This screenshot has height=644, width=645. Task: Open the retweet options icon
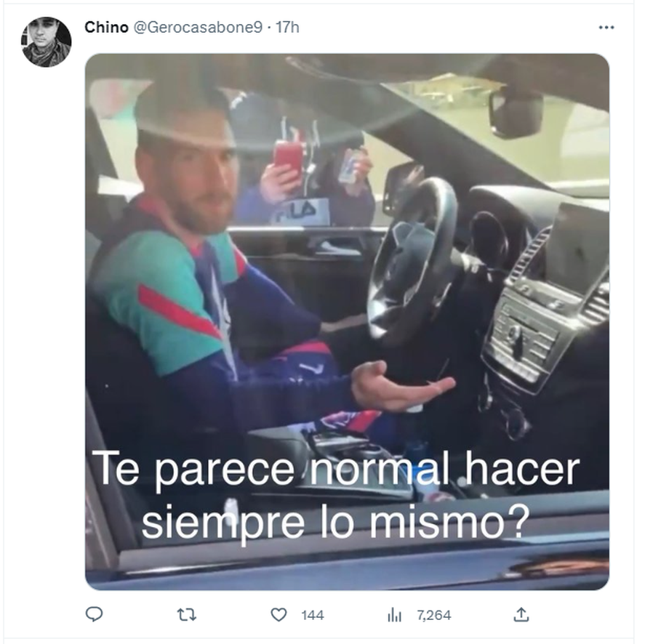pyautogui.click(x=186, y=615)
